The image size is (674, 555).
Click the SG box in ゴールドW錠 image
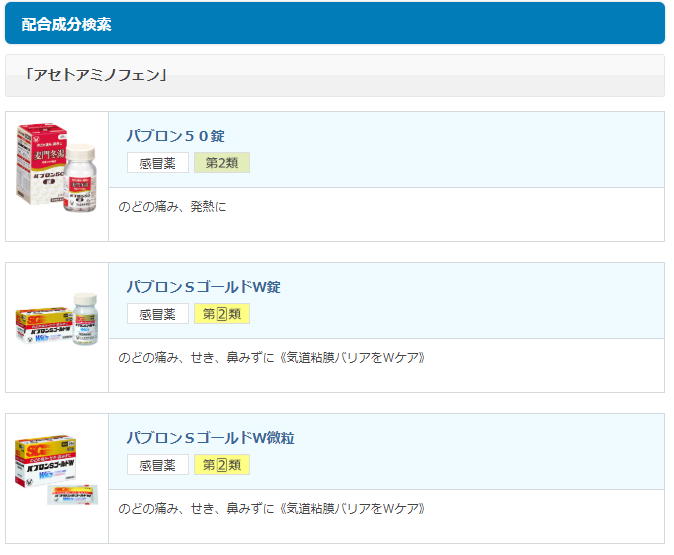tap(44, 325)
